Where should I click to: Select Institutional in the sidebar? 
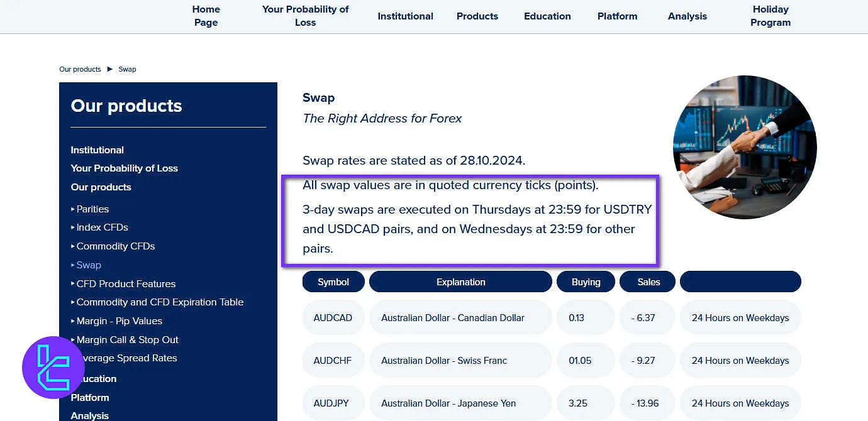(x=97, y=150)
